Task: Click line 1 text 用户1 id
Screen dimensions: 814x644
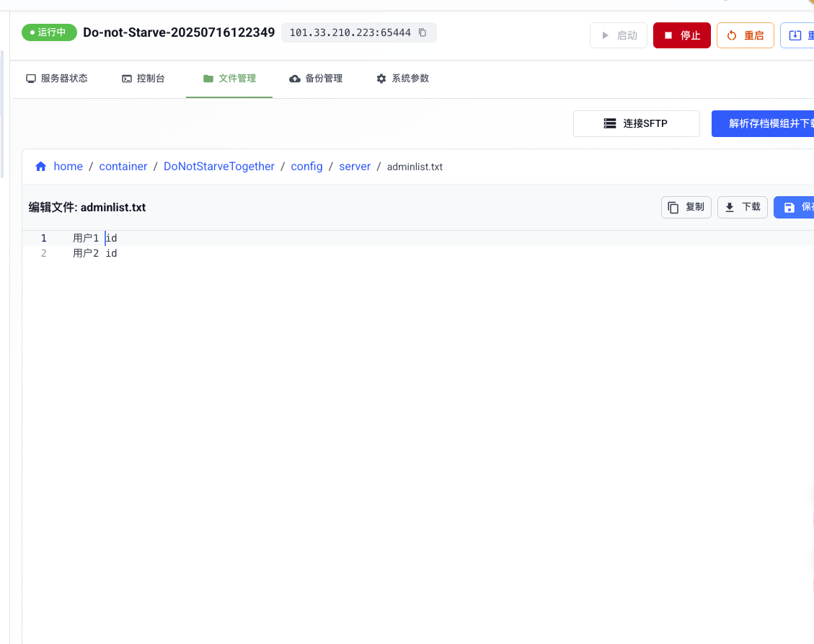Action: pos(95,238)
